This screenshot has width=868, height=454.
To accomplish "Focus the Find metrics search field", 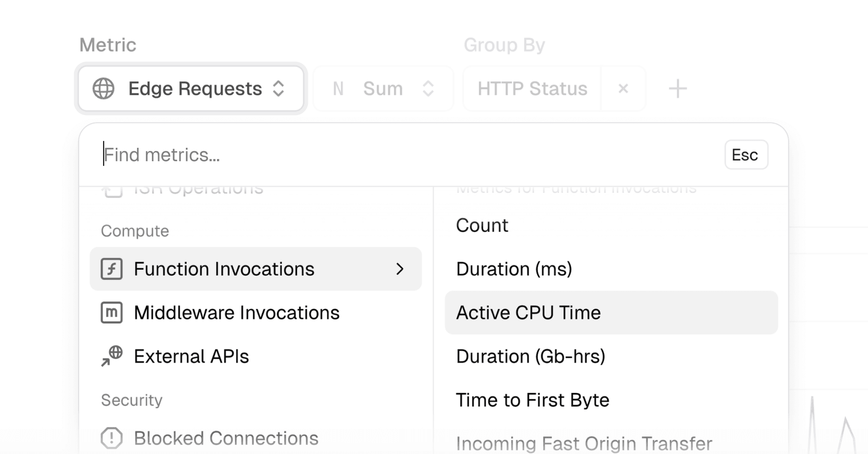I will [x=407, y=155].
